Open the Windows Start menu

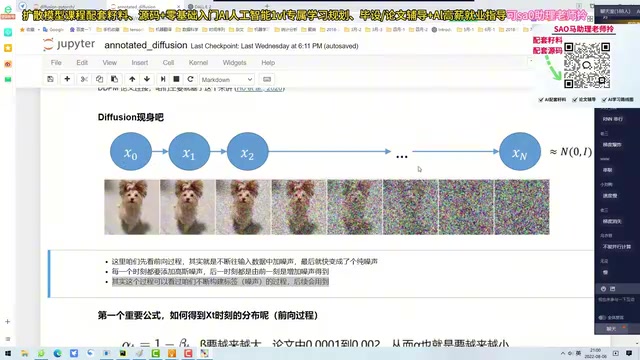pyautogui.click(x=8, y=353)
